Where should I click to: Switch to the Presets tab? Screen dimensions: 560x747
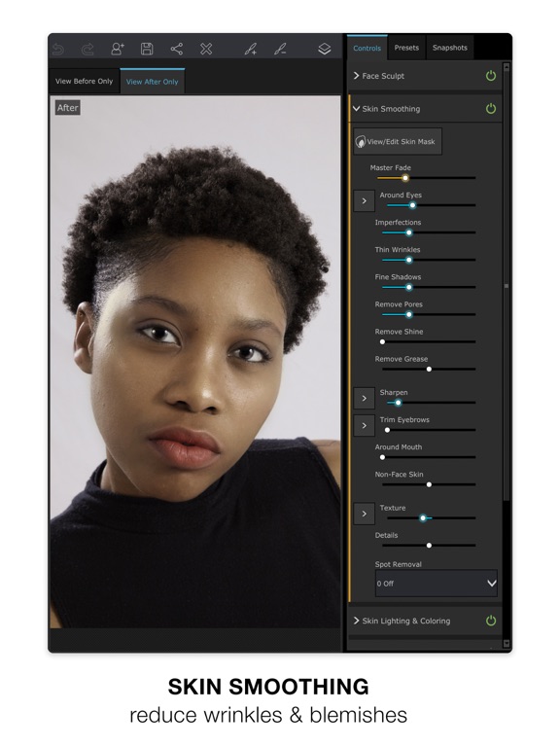tap(406, 48)
